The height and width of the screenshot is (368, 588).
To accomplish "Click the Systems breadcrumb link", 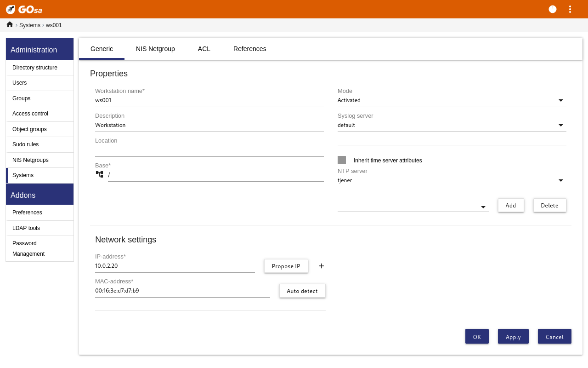I will tap(30, 25).
